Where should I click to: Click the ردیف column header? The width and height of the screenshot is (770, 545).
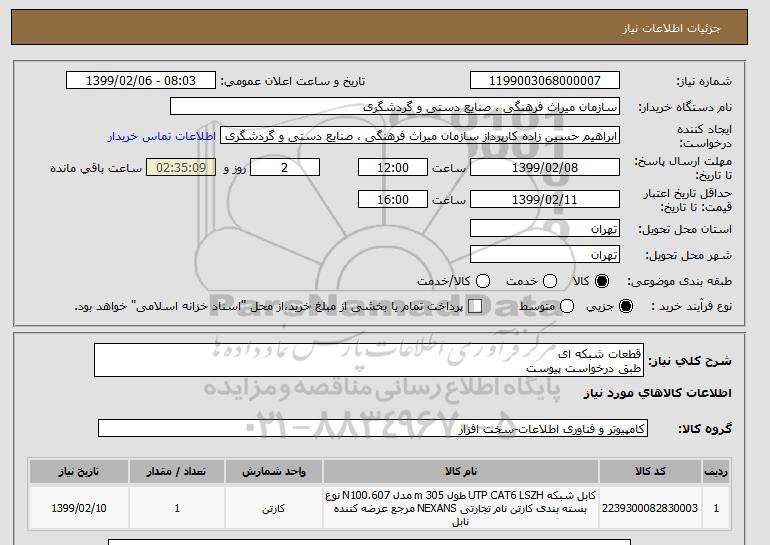click(716, 471)
